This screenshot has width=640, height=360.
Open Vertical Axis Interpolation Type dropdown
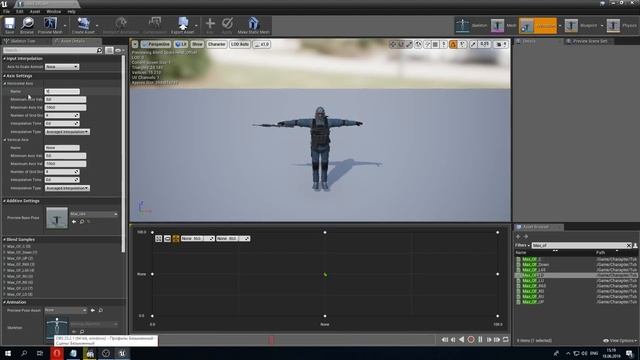point(67,188)
